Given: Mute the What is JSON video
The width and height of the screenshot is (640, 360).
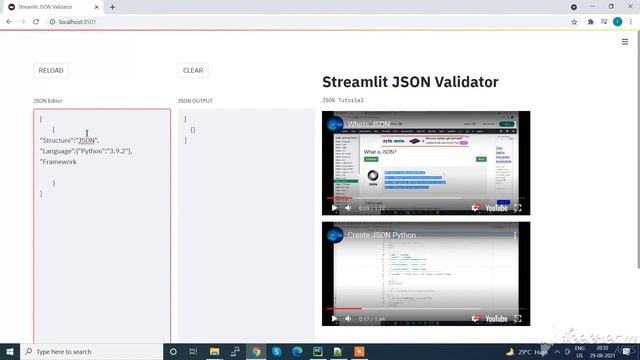Looking at the screenshot, I should point(348,208).
